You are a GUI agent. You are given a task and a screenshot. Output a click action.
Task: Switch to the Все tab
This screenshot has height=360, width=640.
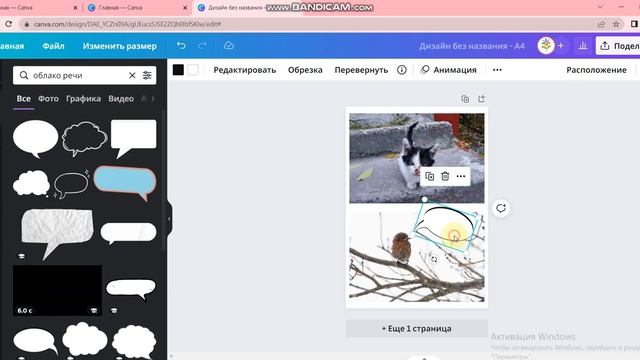(x=24, y=98)
